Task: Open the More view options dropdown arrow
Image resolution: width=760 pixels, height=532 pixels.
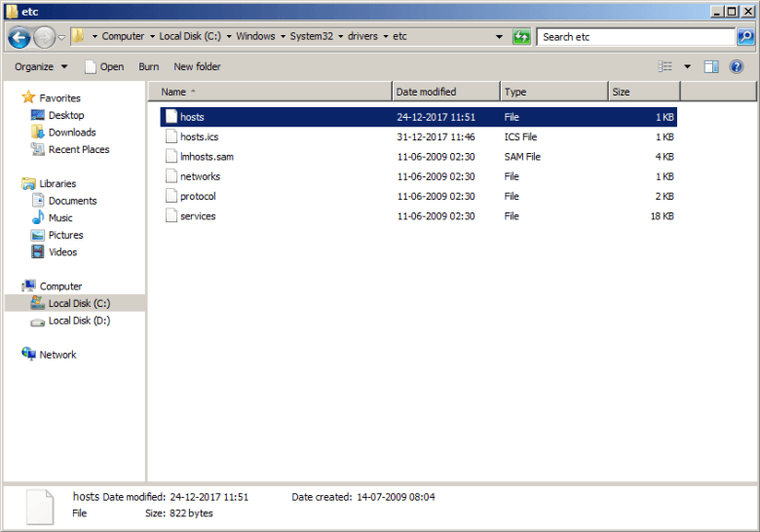Action: (687, 66)
